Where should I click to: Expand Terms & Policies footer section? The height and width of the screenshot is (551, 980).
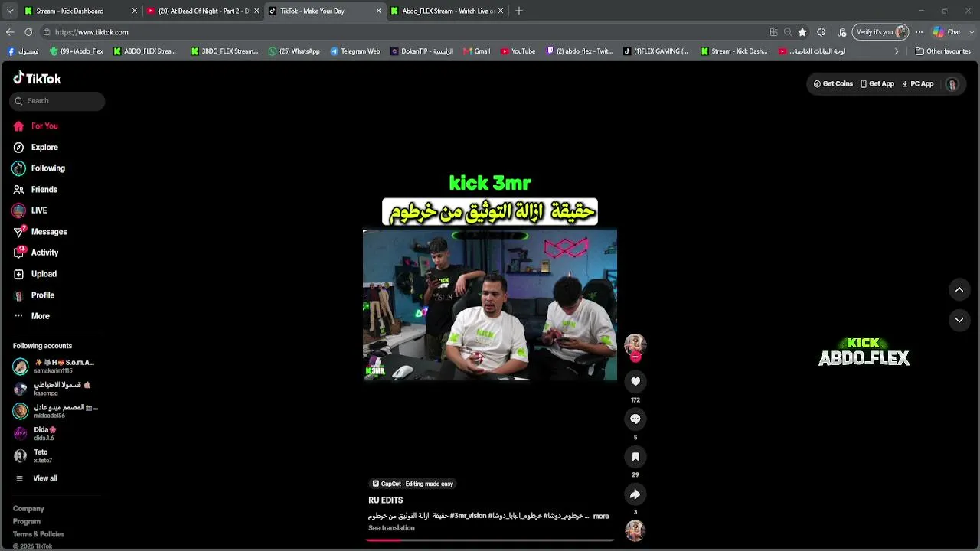click(x=38, y=534)
